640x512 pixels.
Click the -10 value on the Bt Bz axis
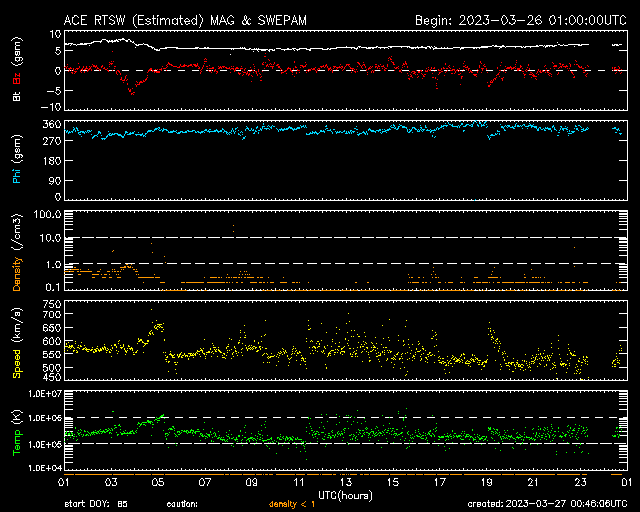click(x=51, y=107)
